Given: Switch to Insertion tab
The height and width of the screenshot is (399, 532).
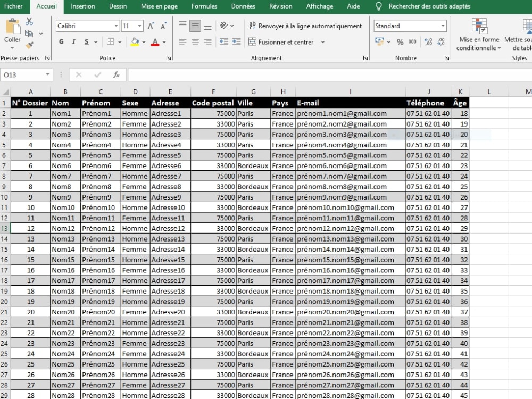Looking at the screenshot, I should click(x=83, y=6).
